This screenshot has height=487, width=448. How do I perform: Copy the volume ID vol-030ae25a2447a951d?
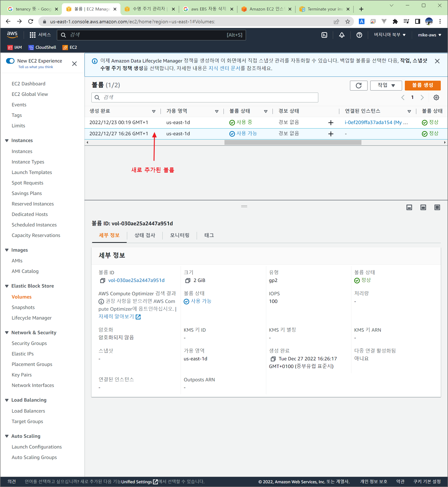(102, 281)
